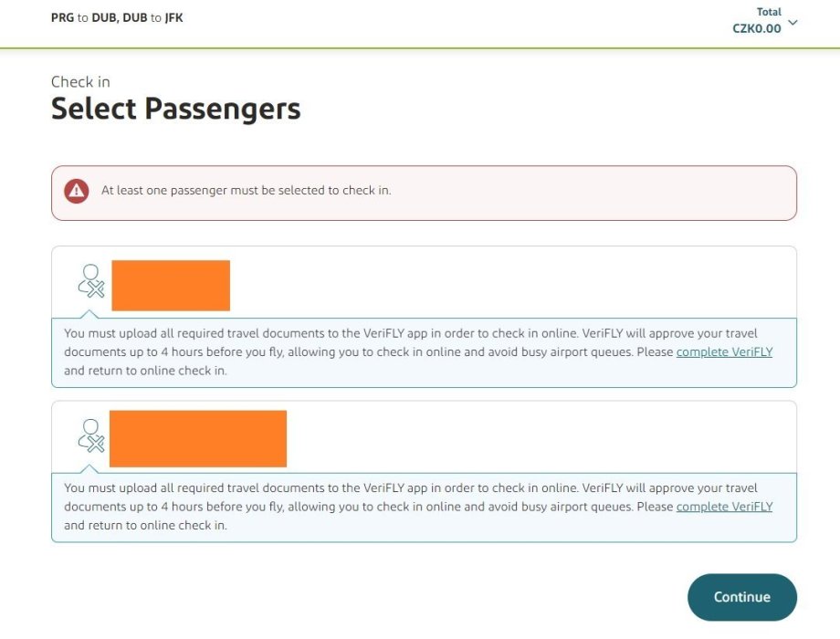Click the first passenger's unavailable person icon
The image size is (840, 639).
[90, 281]
